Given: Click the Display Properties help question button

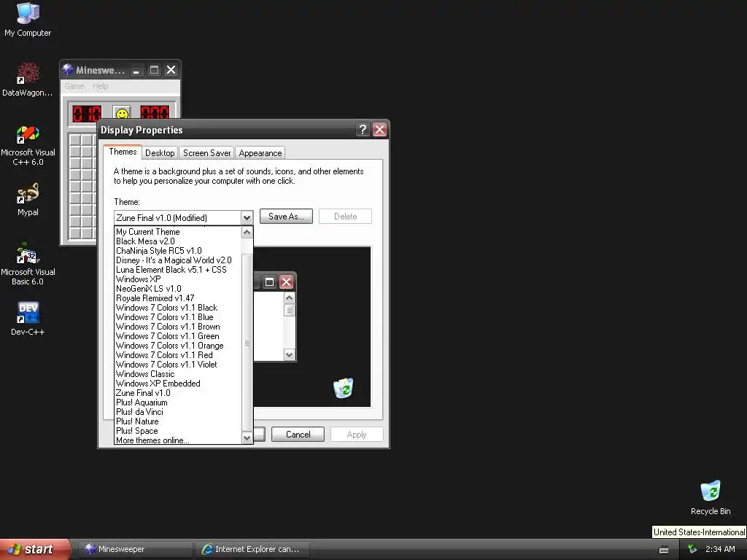Looking at the screenshot, I should click(x=363, y=130).
